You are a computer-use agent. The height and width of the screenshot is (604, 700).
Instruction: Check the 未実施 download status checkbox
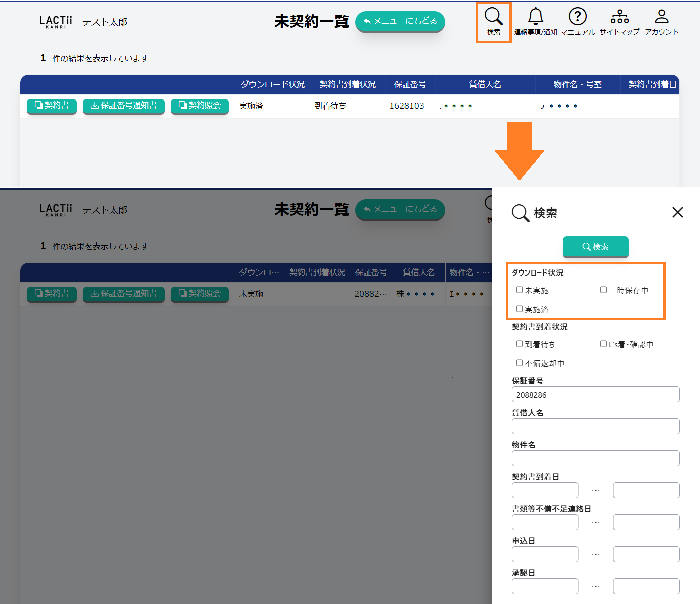[x=519, y=290]
